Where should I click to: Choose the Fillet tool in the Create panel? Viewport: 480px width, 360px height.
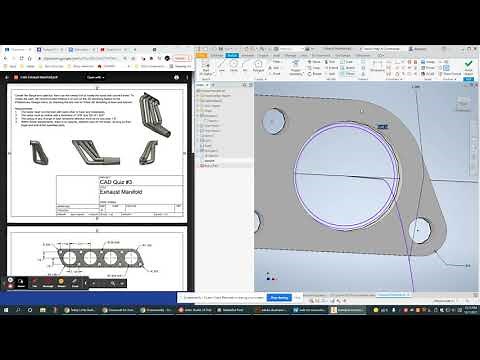coord(276,62)
